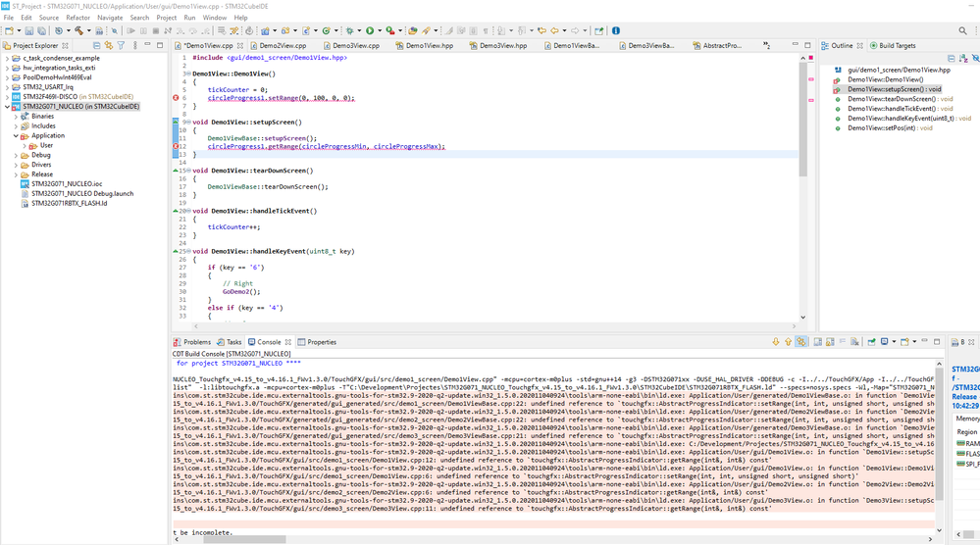980x545 pixels.
Task: Click the Build hammer icon
Action: (x=78, y=30)
